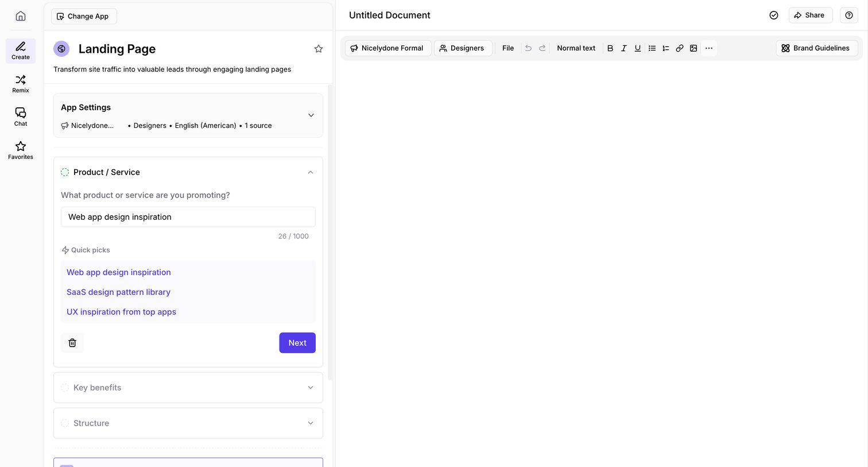Click the document saved checkmark icon
868x467 pixels.
pyautogui.click(x=774, y=15)
